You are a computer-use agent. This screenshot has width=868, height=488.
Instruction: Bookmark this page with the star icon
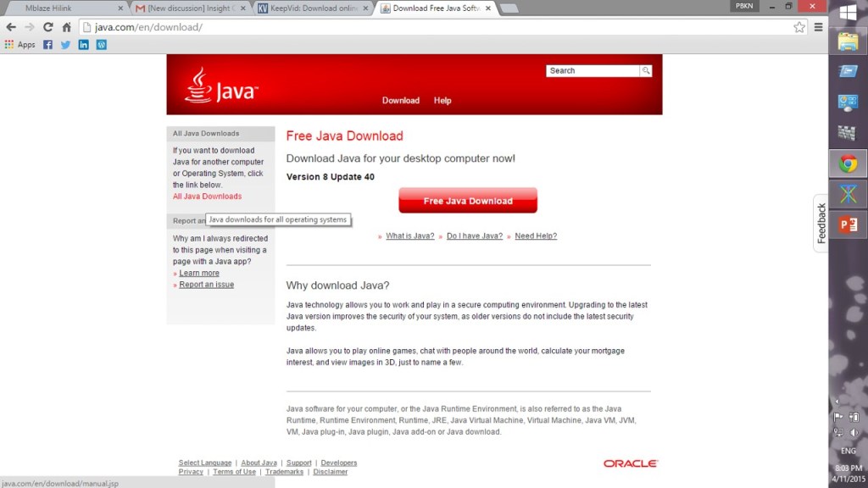click(798, 27)
